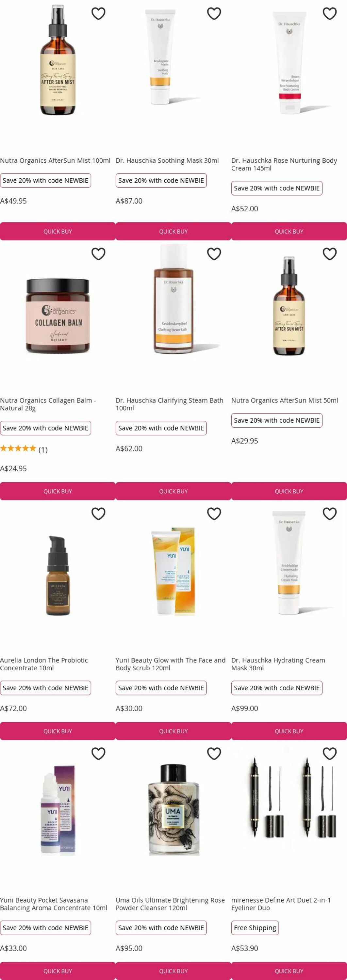This screenshot has width=347, height=980.
Task: Select NEWBIE discount badge under Aurelia Probiotic Concentrate
Action: tap(46, 688)
